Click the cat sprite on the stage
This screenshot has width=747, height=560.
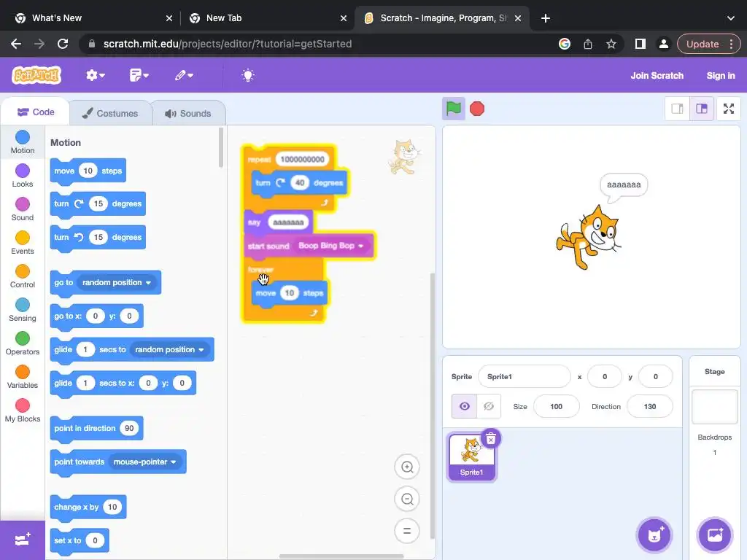(x=589, y=238)
